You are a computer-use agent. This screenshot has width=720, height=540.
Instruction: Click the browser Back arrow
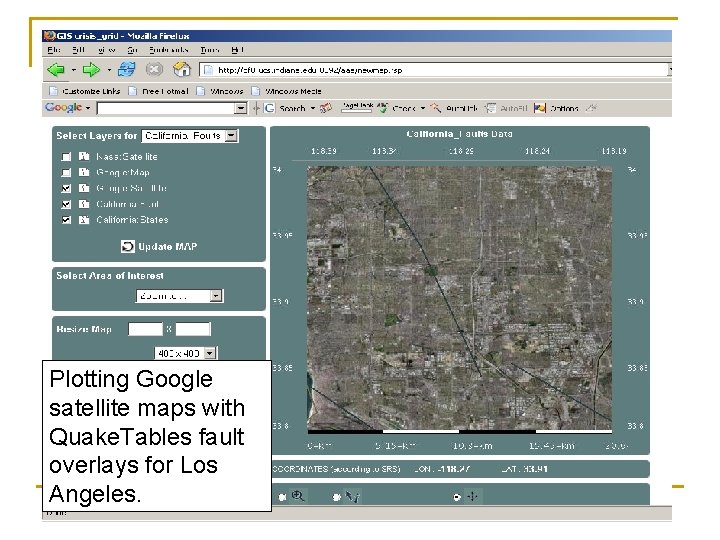(x=55, y=69)
